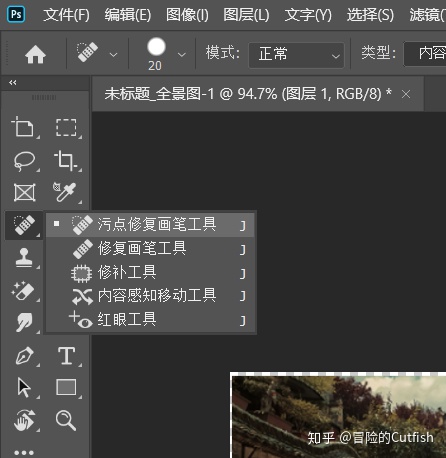
Task: Close the 未标题_全景图-1 document tab
Action: 406,95
